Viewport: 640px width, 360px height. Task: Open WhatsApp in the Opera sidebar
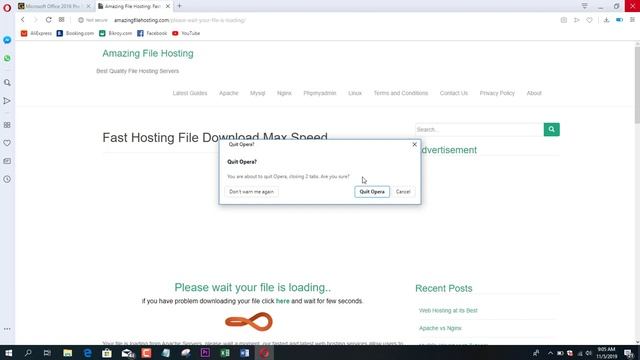tap(7, 58)
